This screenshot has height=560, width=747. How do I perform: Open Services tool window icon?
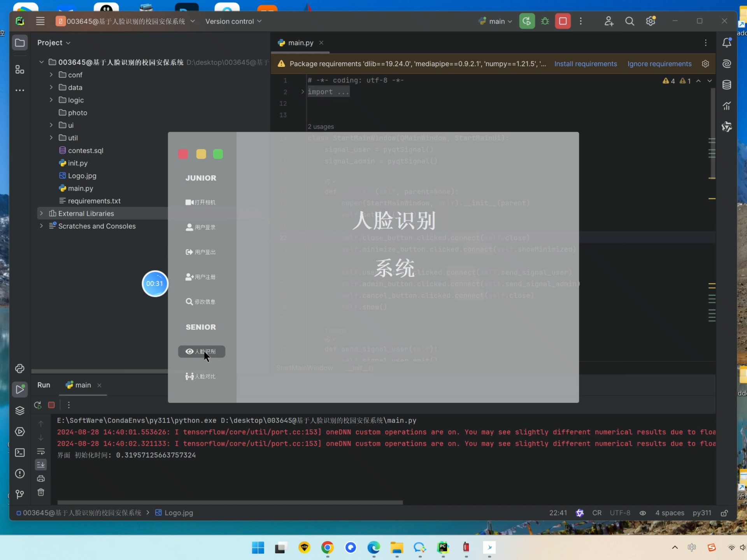[20, 432]
